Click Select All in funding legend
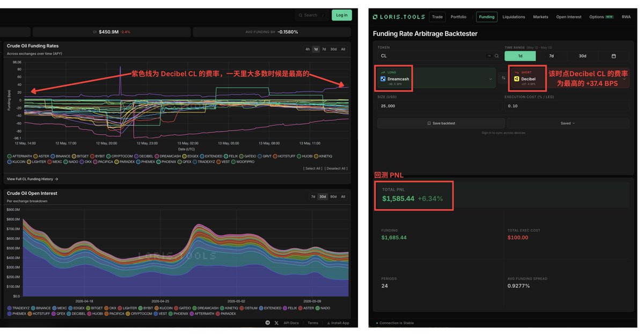Viewport: 644px width, 334px height. (312, 169)
